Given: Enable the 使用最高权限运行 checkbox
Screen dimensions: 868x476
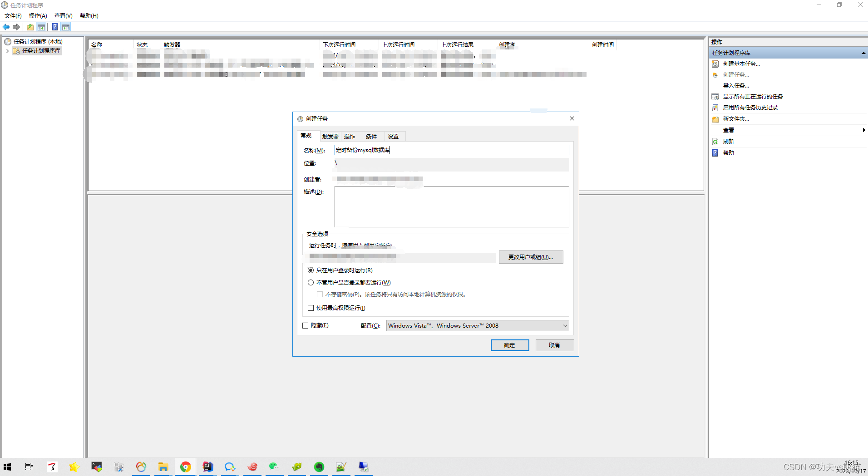Looking at the screenshot, I should pos(311,308).
